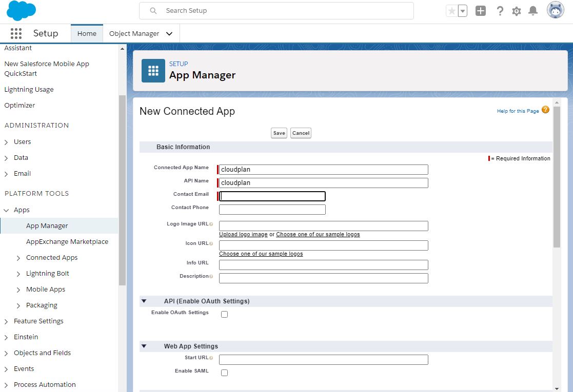This screenshot has width=573, height=392.
Task: Select the Home tab
Action: coord(86,33)
